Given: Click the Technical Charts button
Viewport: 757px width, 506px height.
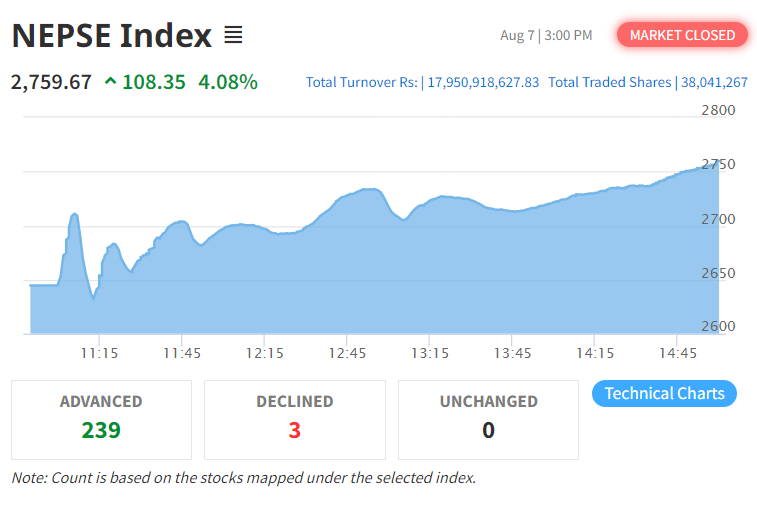Looking at the screenshot, I should (x=664, y=393).
